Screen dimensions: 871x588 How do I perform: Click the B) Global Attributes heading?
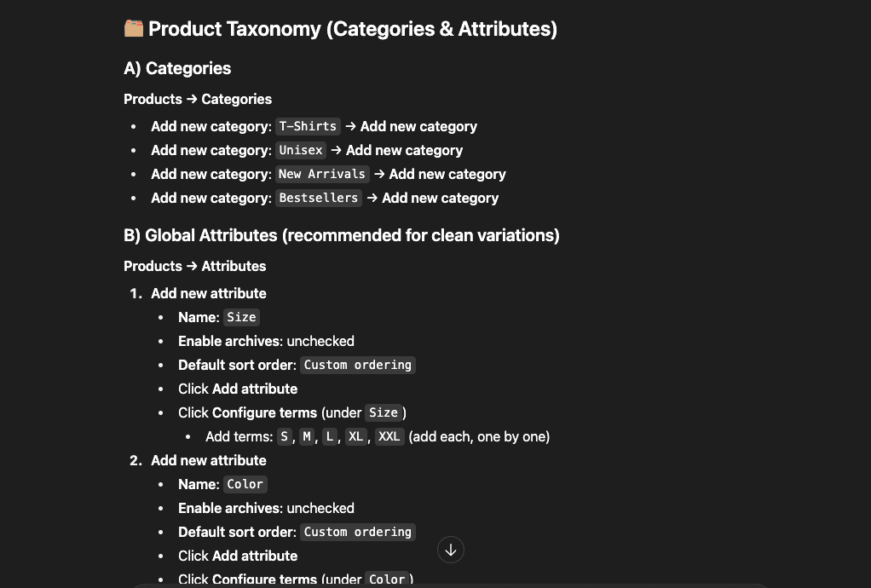342,235
